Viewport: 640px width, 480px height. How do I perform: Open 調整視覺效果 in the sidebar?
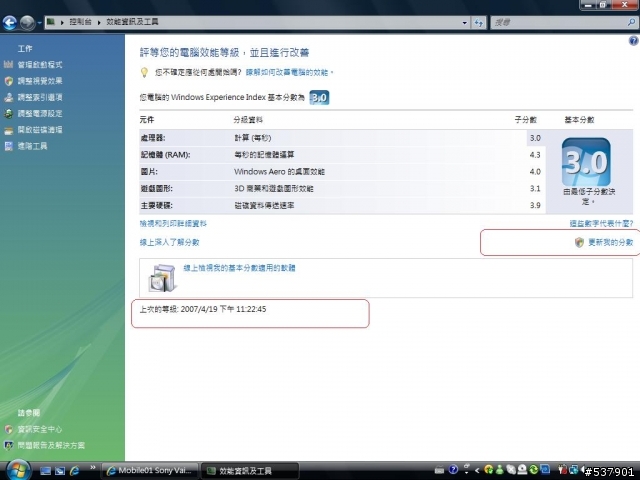tap(40, 81)
